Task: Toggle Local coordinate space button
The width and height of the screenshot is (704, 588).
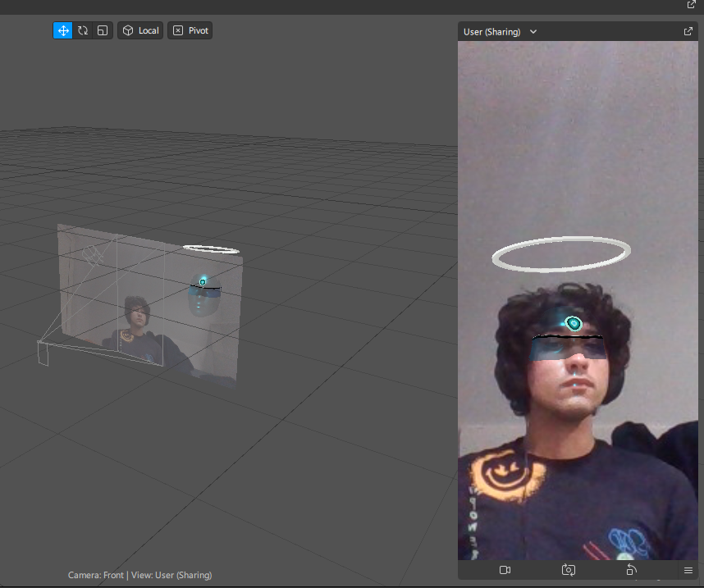Action: coord(140,30)
